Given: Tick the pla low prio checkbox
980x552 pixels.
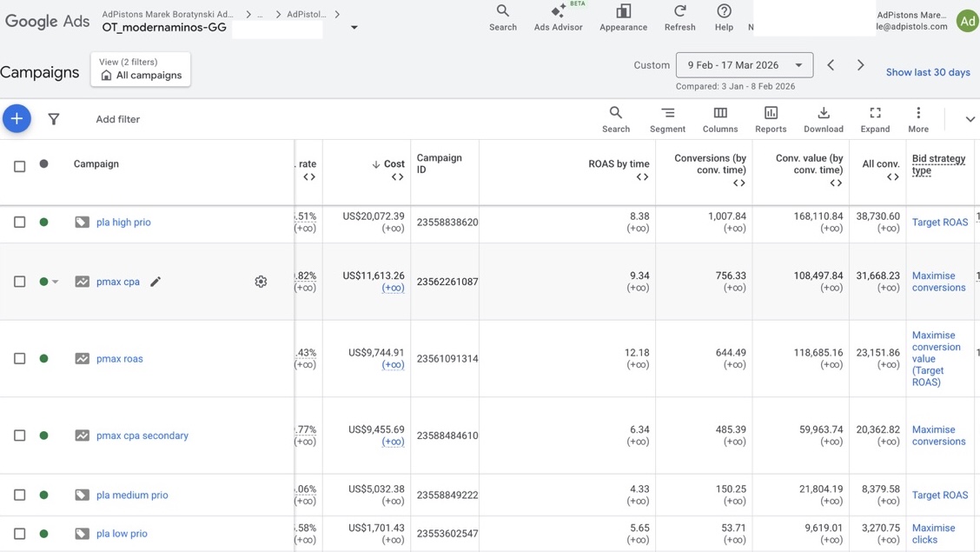Looking at the screenshot, I should click(19, 533).
